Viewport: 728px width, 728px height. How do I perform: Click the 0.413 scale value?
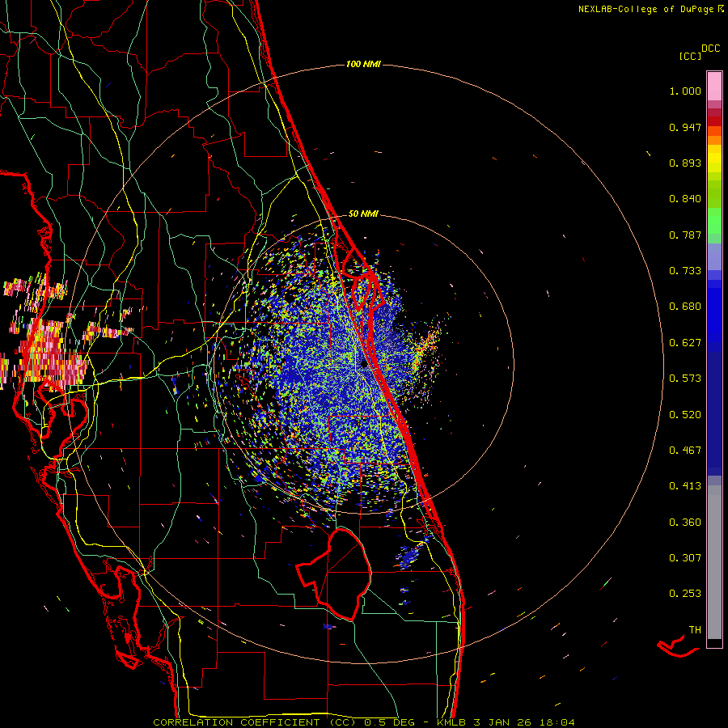tap(685, 486)
